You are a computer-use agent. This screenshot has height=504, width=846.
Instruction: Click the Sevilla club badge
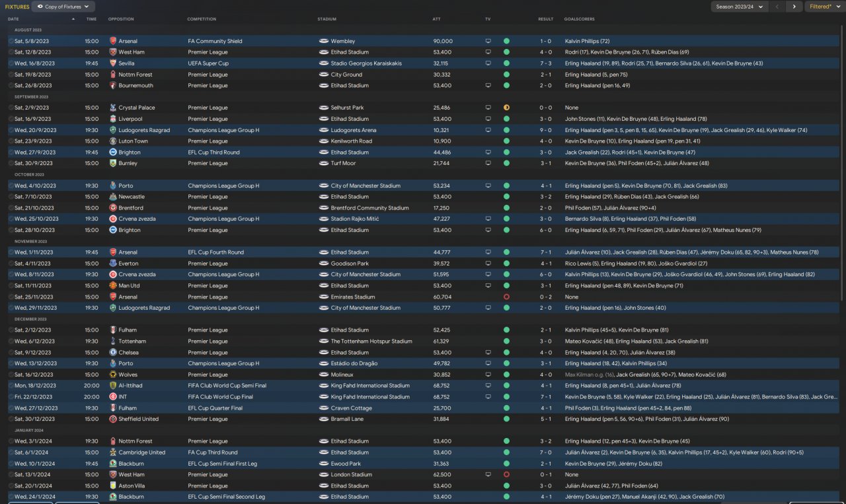113,63
